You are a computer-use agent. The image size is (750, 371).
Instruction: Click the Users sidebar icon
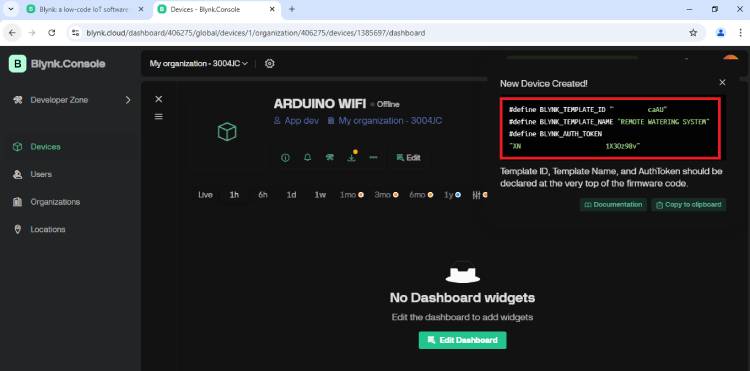point(18,175)
